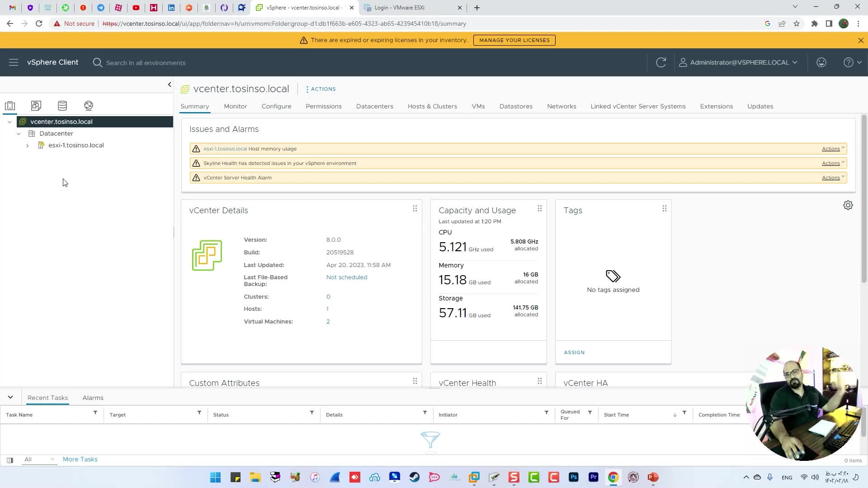
Task: Switch to the Permissions tab
Action: point(323,106)
